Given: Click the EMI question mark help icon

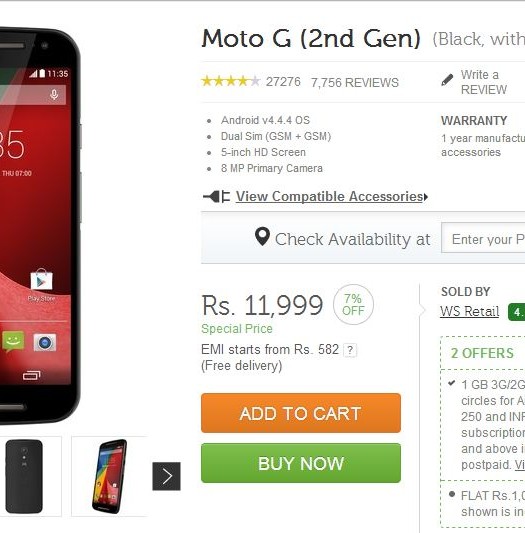Looking at the screenshot, I should [x=350, y=350].
